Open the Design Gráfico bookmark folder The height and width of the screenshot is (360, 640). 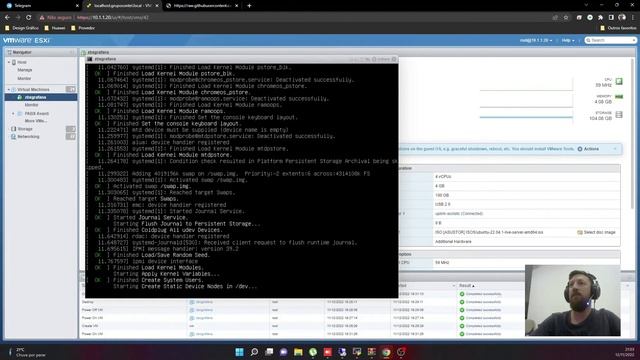click(22, 28)
